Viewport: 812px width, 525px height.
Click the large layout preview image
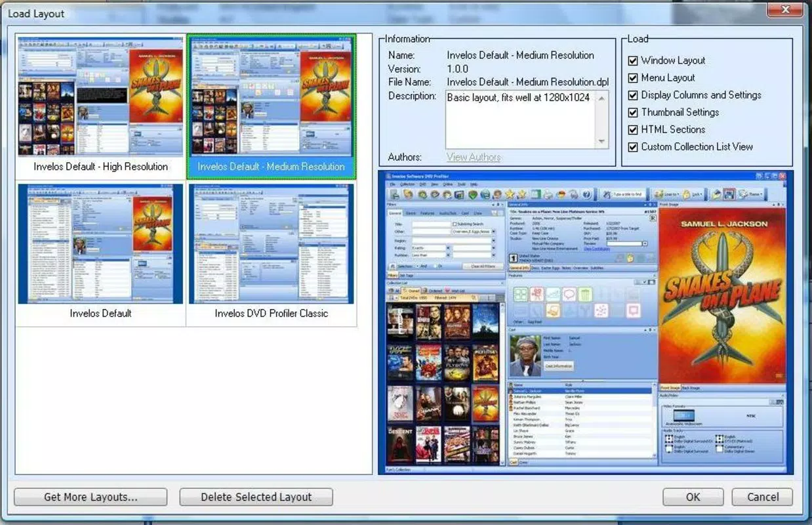click(586, 322)
